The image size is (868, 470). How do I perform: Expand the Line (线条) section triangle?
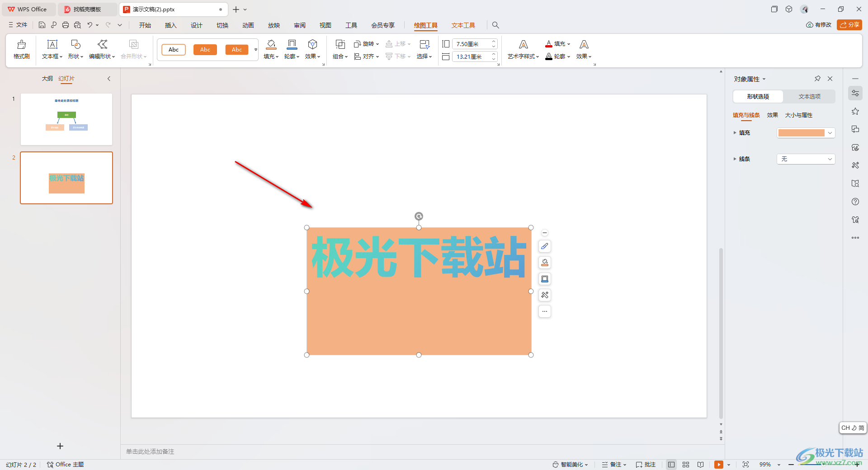point(735,159)
